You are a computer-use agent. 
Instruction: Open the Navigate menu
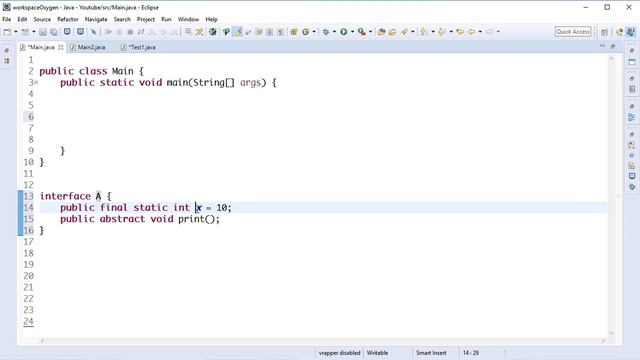[96, 19]
